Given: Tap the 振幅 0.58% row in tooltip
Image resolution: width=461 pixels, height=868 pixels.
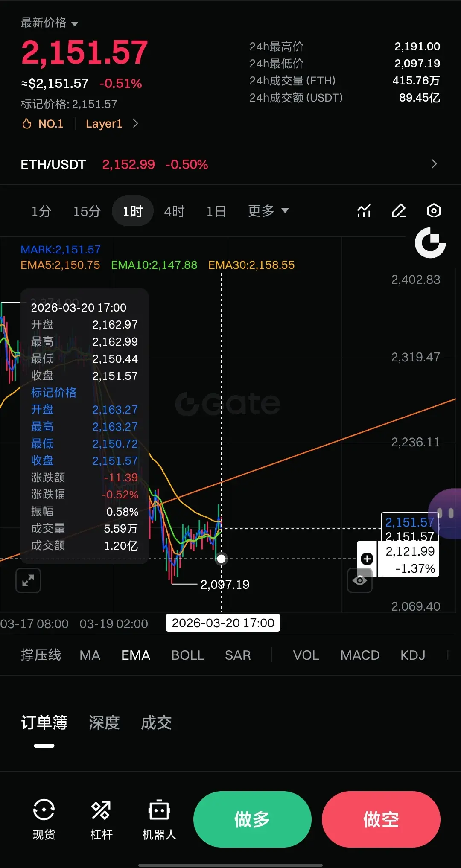Looking at the screenshot, I should click(x=85, y=511).
